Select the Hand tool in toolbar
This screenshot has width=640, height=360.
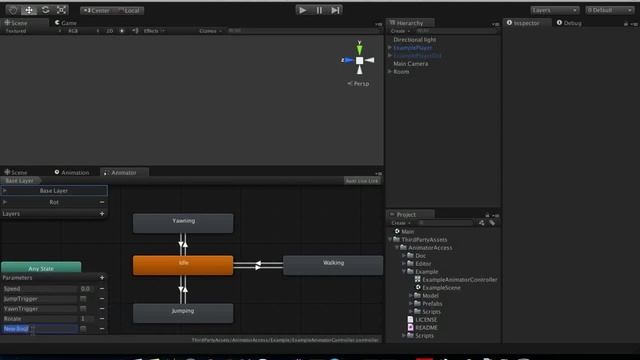point(13,10)
